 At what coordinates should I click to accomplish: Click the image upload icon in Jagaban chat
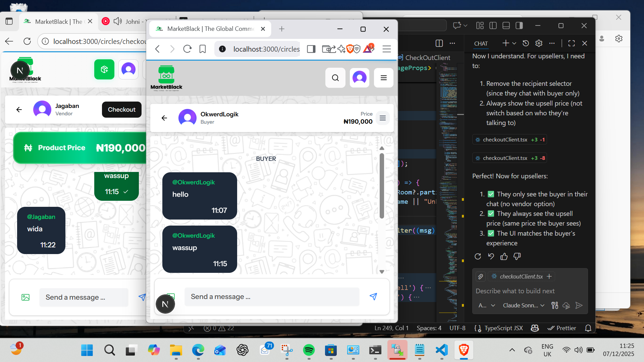click(25, 297)
